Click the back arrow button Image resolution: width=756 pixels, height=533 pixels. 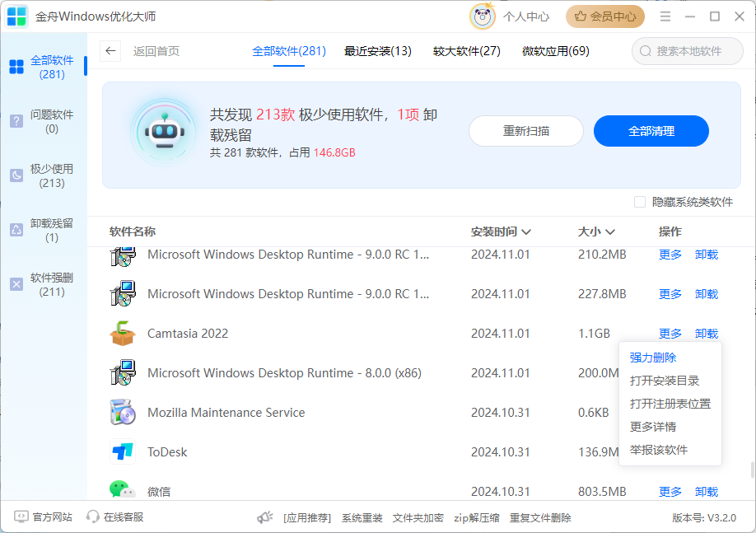[x=110, y=51]
